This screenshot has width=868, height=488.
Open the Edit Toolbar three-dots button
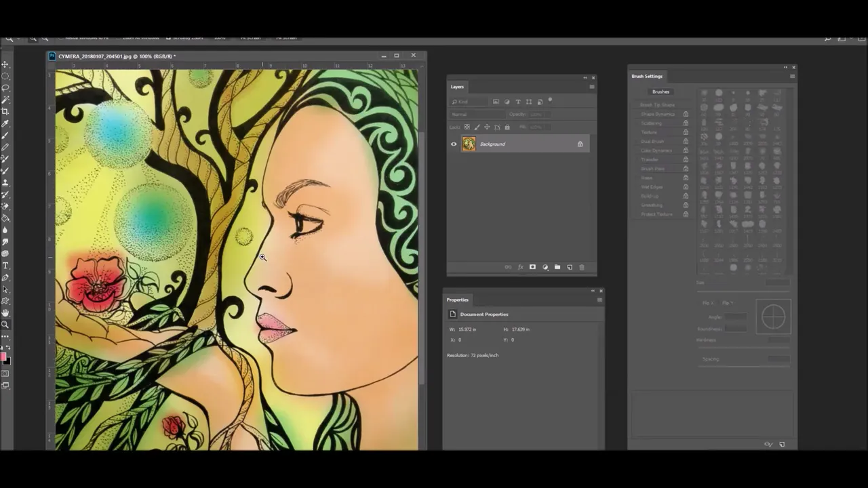(x=5, y=335)
